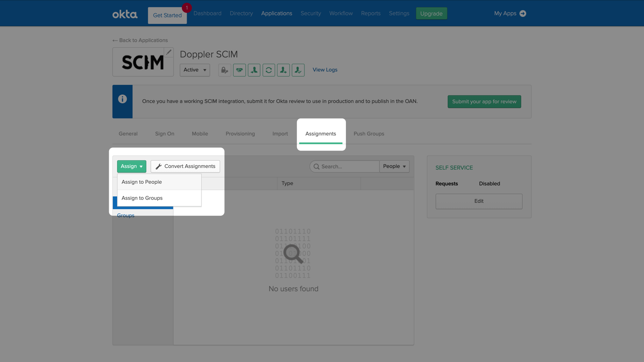Select the Assignments tab
The height and width of the screenshot is (362, 644).
[321, 134]
